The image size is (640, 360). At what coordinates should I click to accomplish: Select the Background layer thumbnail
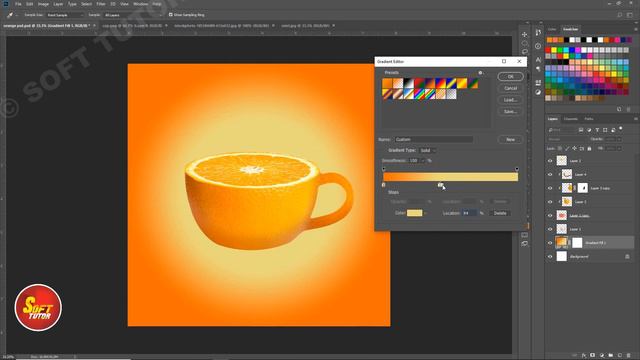(562, 256)
